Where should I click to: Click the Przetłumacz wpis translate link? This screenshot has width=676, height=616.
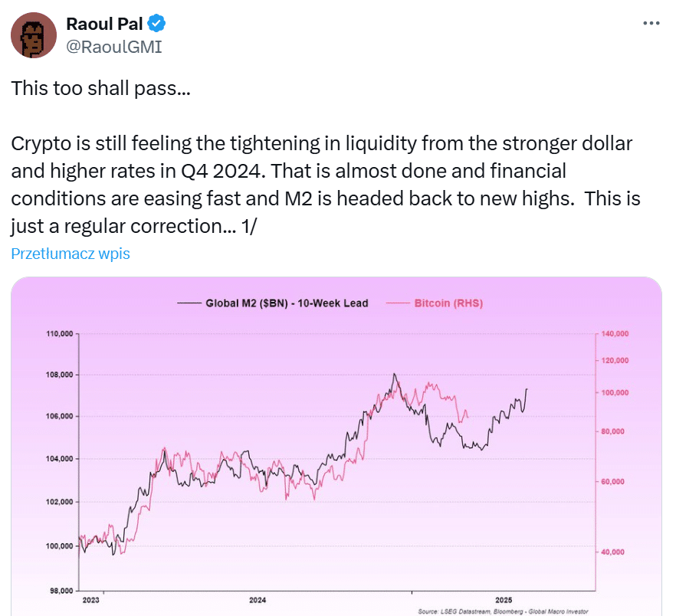pyautogui.click(x=71, y=254)
